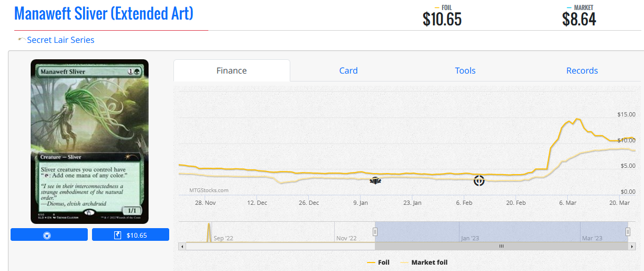The image size is (644, 271).
Task: Switch to the Records tab
Action: (582, 70)
